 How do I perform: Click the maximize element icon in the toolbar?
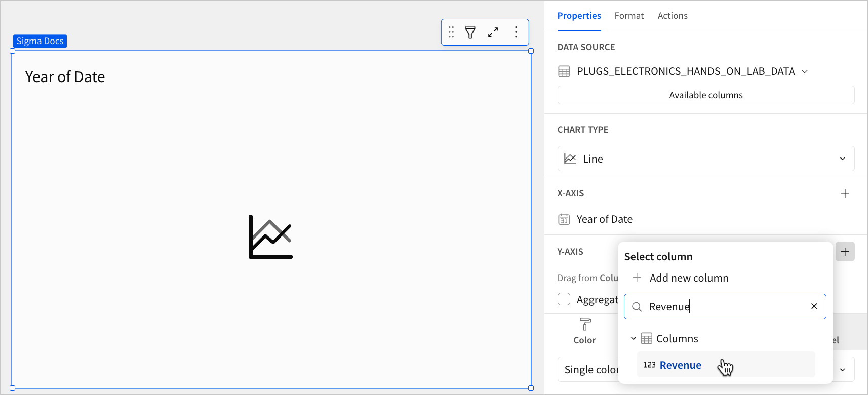click(x=493, y=32)
